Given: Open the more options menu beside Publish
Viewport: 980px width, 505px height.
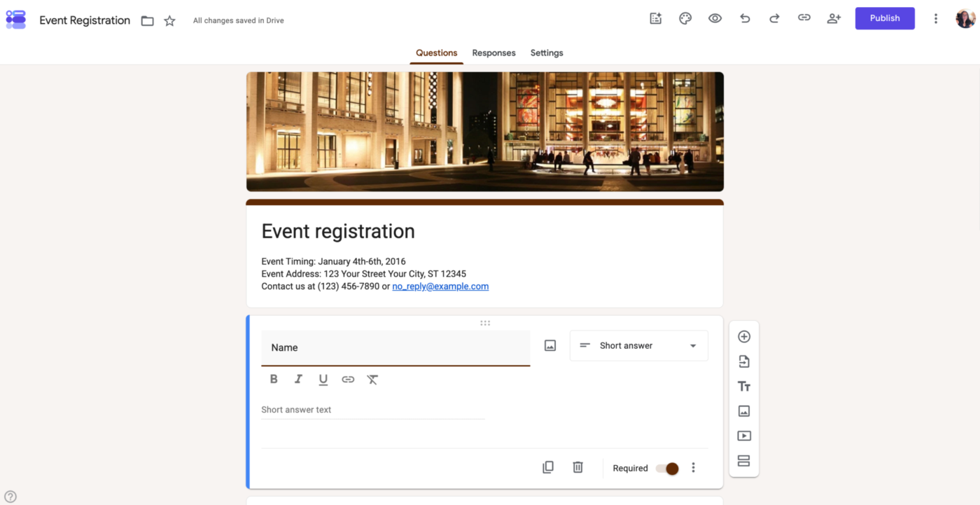Looking at the screenshot, I should tap(936, 19).
